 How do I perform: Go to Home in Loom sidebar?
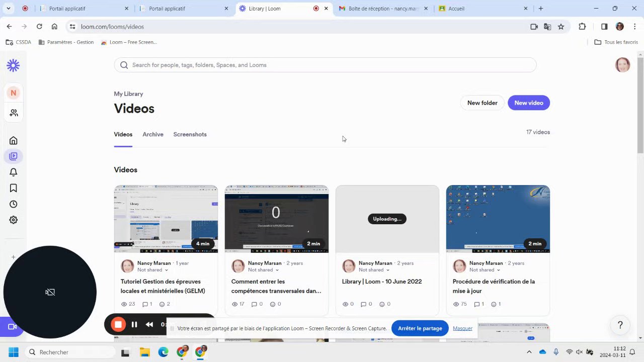coord(14,141)
